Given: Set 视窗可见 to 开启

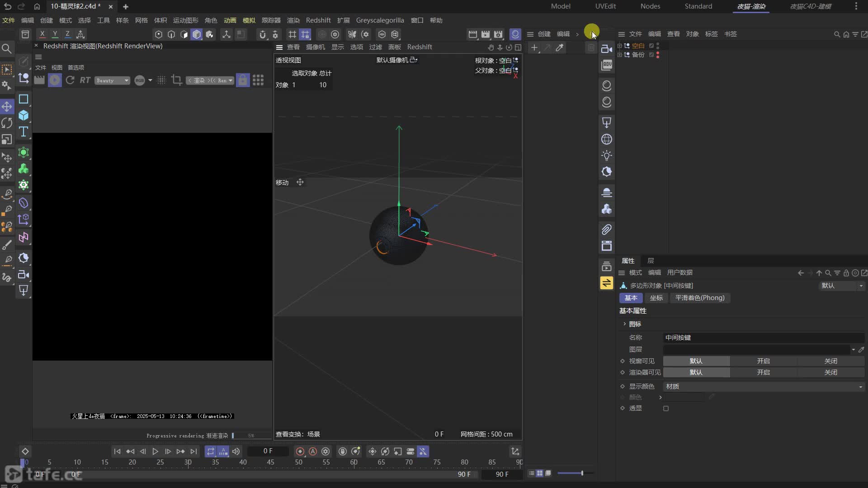Looking at the screenshot, I should tap(764, 361).
